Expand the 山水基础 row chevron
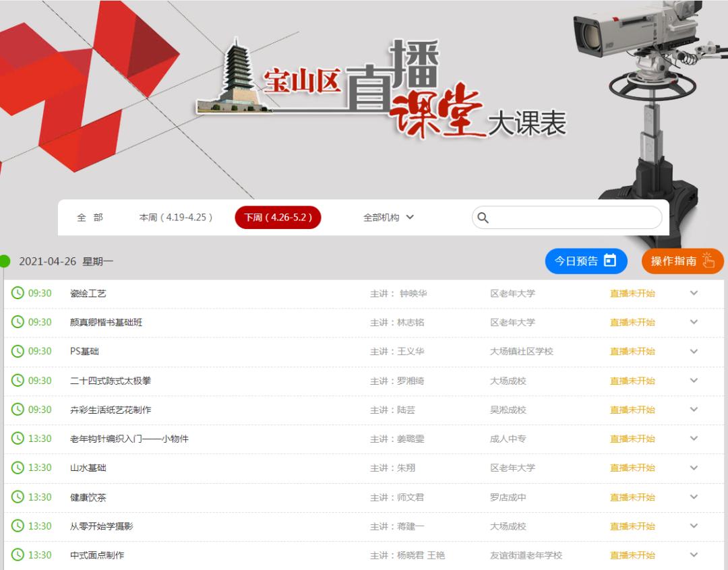 click(x=694, y=468)
